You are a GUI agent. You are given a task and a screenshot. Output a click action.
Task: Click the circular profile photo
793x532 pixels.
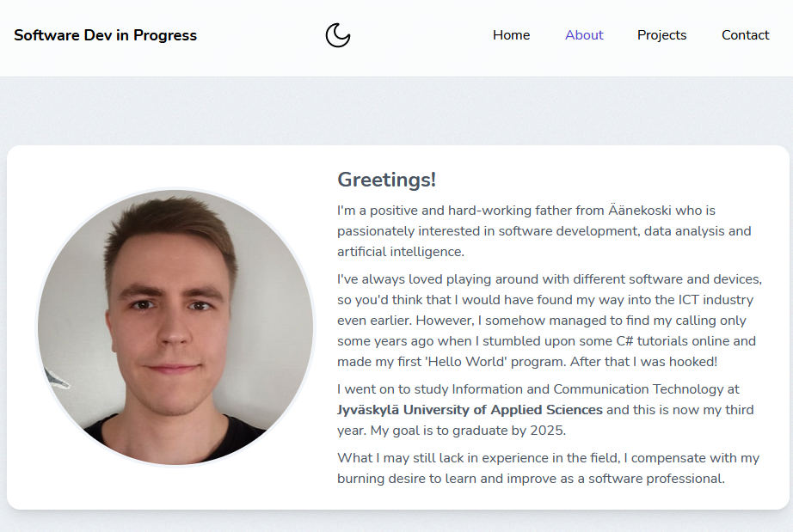[175, 327]
